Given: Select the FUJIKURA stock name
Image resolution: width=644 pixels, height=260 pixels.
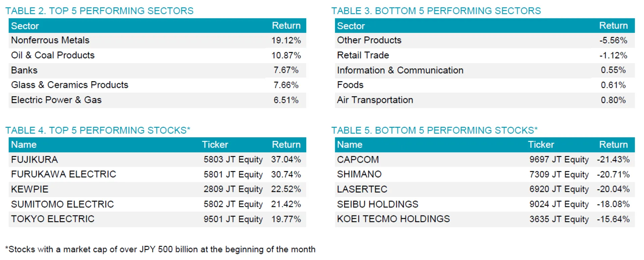Looking at the screenshot, I should (x=35, y=159).
